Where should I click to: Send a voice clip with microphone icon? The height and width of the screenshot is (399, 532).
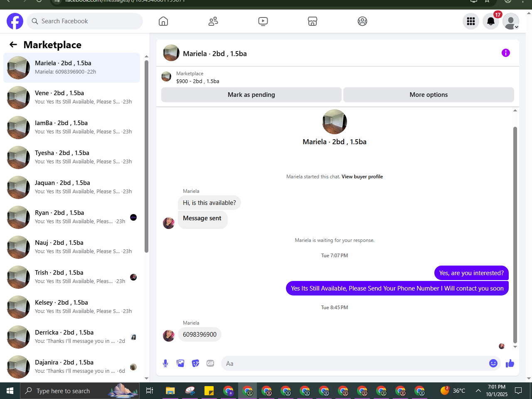tap(165, 363)
